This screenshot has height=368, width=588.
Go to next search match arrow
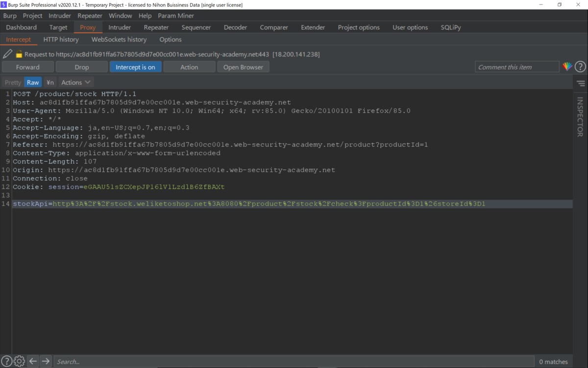(46, 361)
